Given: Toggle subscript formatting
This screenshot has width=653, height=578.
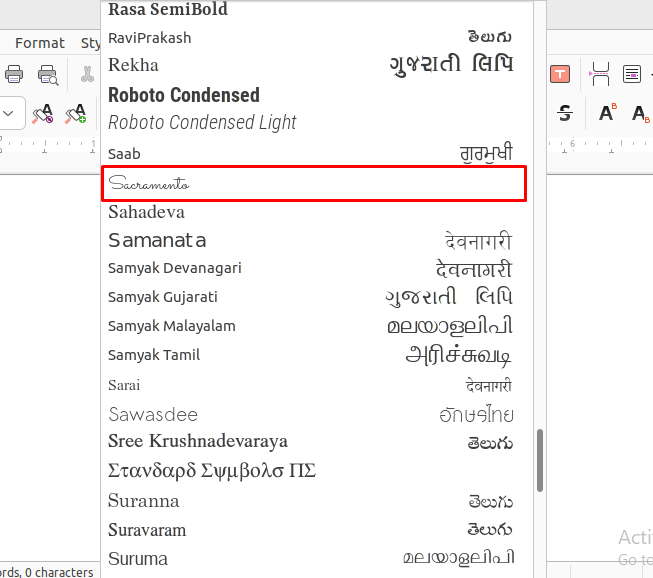Looking at the screenshot, I should [x=639, y=112].
